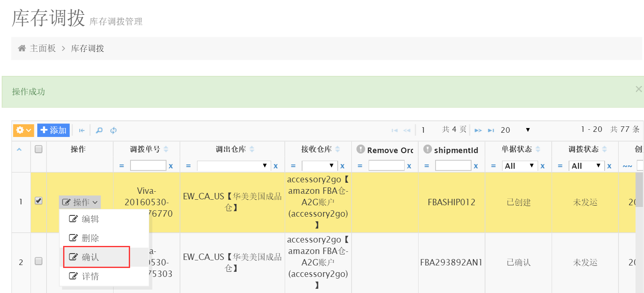Clear the 接收仓库 filter with x

pos(342,166)
